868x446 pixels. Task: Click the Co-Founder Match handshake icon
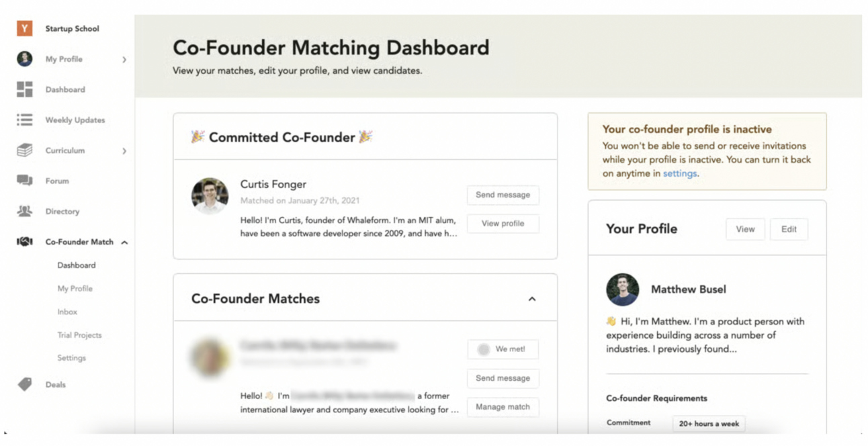click(24, 241)
